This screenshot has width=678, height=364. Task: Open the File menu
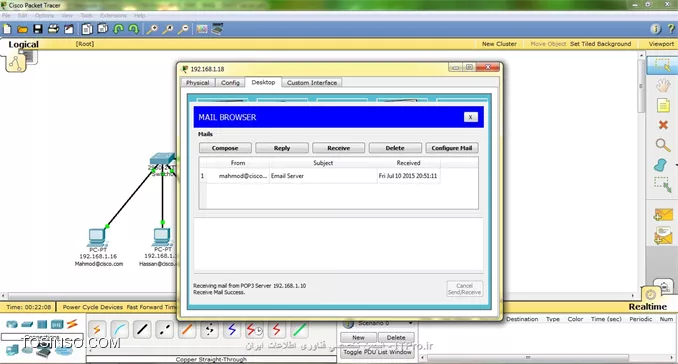pyautogui.click(x=6, y=16)
